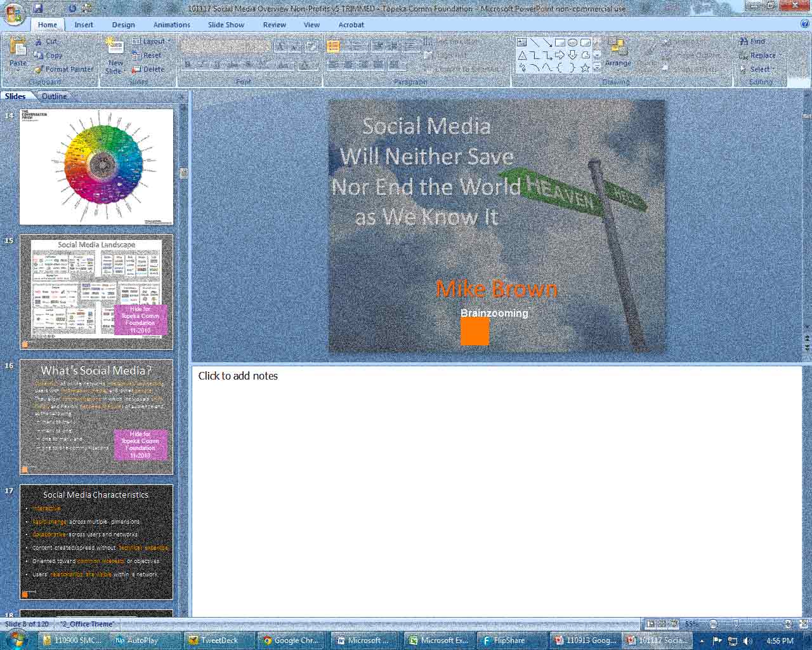
Task: Select Social Media Characteristics slide thumbnail
Action: click(x=96, y=542)
